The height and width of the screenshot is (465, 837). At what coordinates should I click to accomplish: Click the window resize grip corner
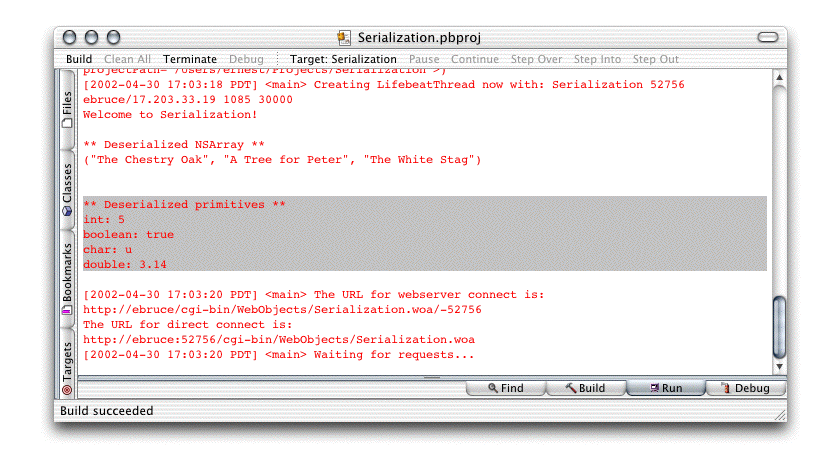[780, 415]
